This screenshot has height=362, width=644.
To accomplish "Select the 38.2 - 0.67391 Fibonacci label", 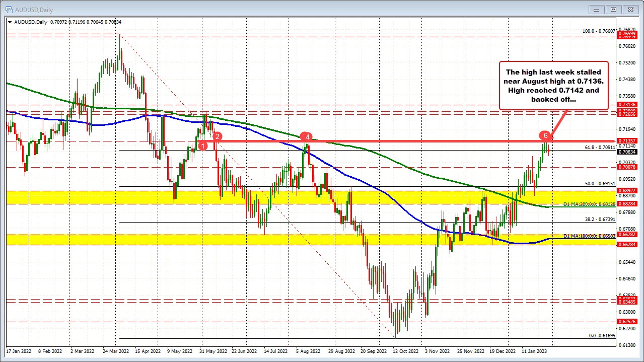I will pyautogui.click(x=599, y=220).
